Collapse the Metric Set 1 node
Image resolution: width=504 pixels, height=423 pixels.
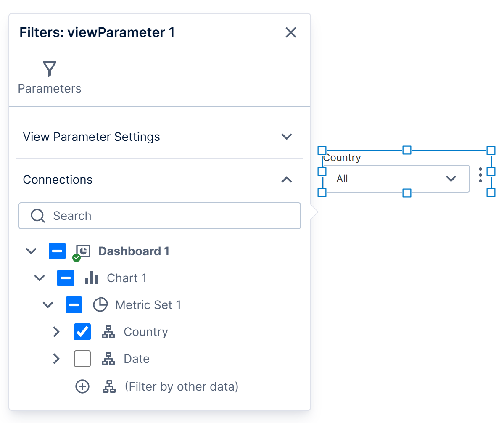[48, 305]
